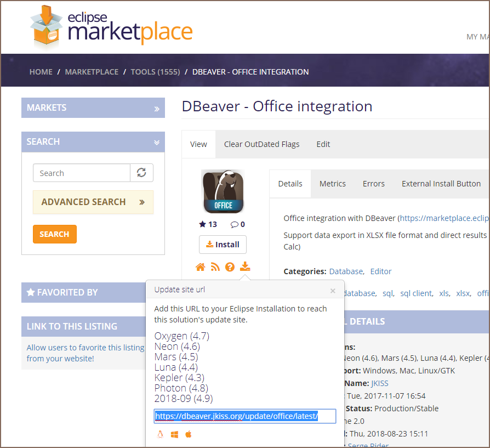Click the DBeaver Office logo thumbnail
The width and height of the screenshot is (490, 448).
pos(223,191)
